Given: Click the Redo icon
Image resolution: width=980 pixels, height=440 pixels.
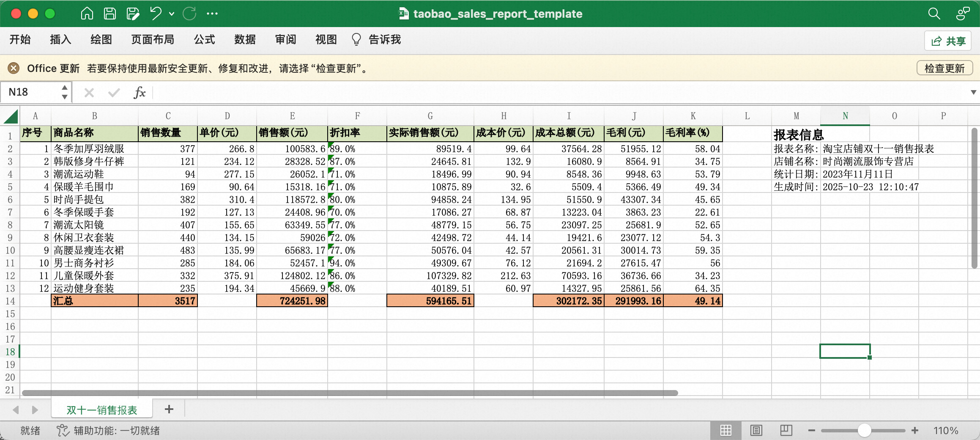Looking at the screenshot, I should [189, 14].
